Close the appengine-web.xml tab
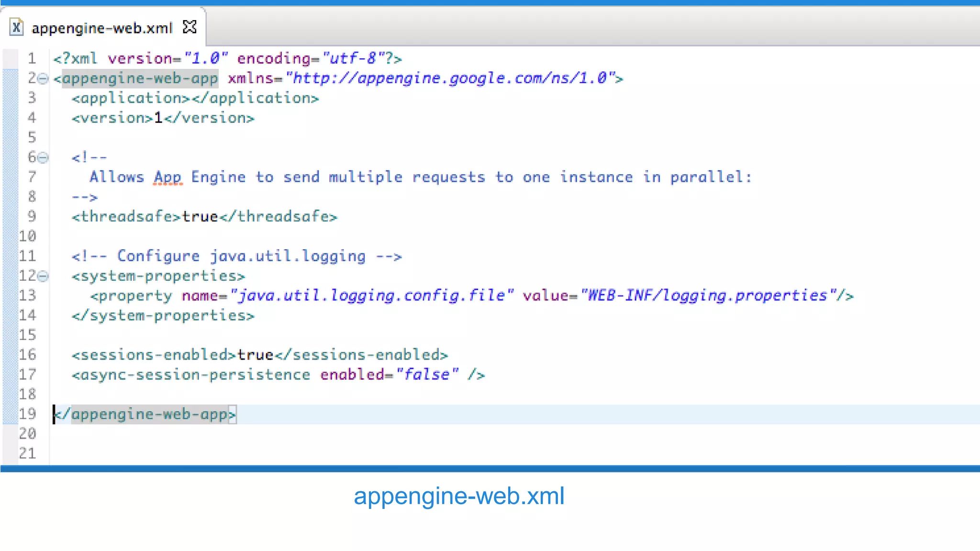 (x=189, y=27)
